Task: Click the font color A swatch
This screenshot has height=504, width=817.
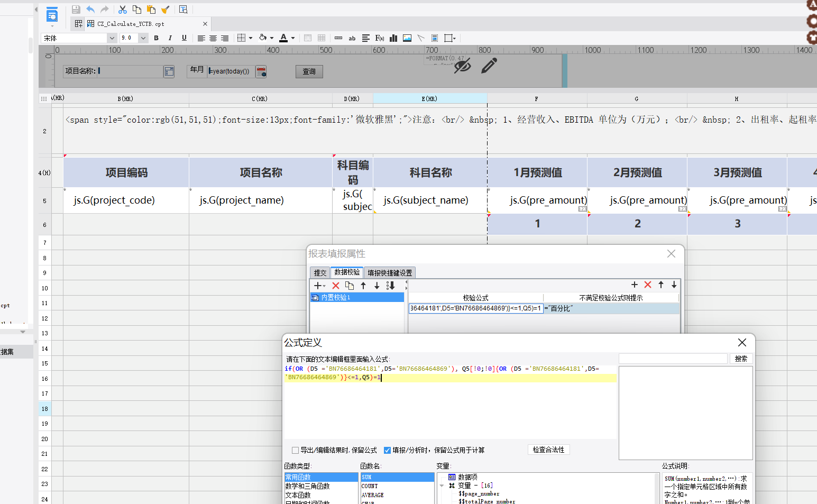Action: point(283,38)
